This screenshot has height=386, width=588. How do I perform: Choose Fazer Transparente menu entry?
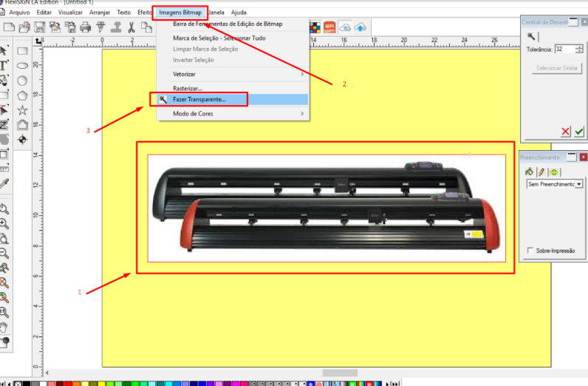(x=233, y=100)
